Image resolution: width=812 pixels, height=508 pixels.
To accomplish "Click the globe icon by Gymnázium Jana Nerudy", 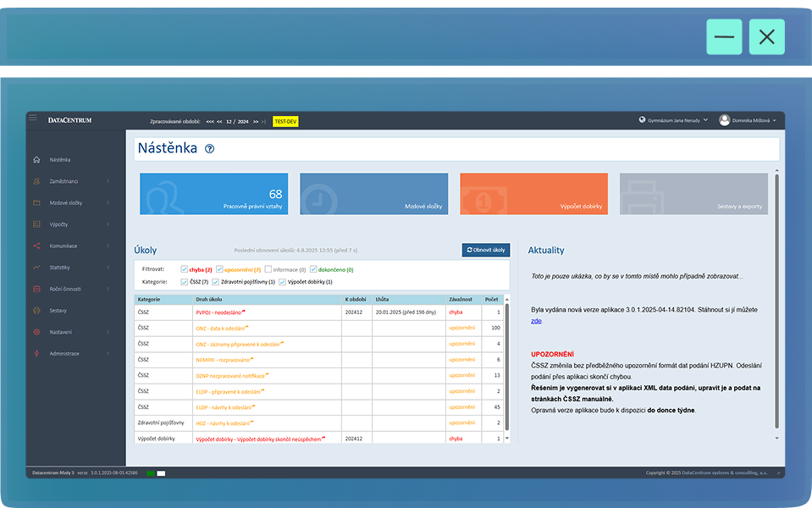I will click(642, 119).
